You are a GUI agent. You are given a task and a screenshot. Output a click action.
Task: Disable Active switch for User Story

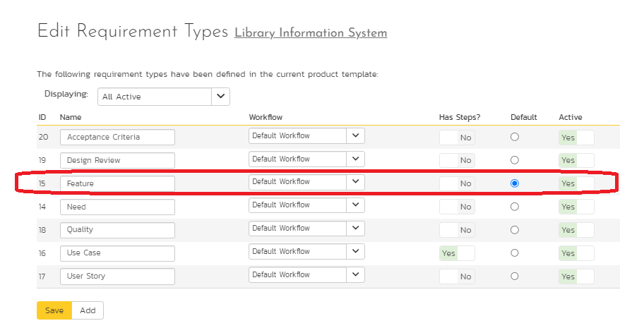pyautogui.click(x=576, y=277)
